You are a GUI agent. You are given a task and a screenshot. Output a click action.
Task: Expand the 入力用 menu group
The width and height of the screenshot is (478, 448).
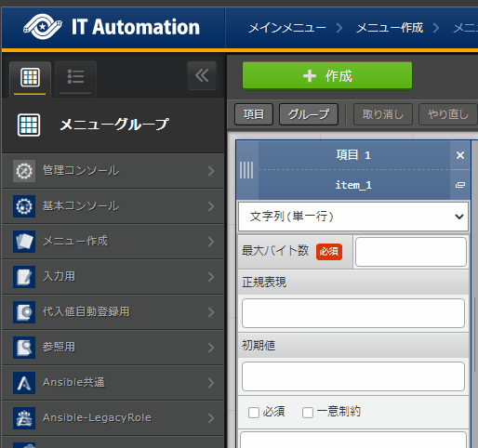[x=113, y=277]
